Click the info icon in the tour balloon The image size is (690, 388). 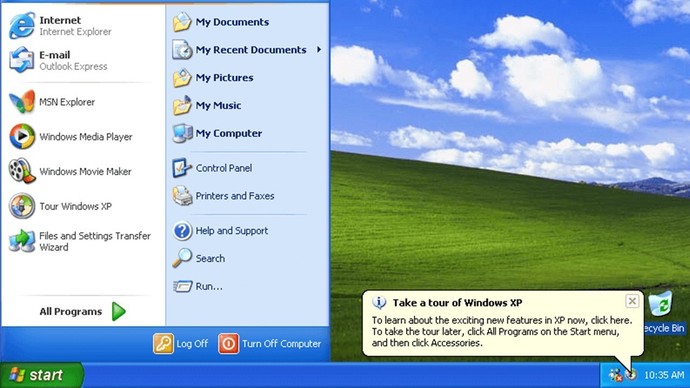(379, 303)
